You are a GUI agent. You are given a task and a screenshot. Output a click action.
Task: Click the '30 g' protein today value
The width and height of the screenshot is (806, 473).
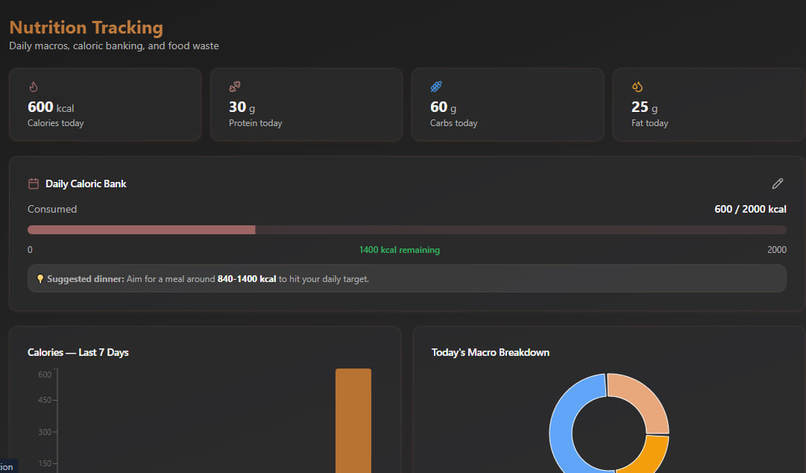coord(242,107)
